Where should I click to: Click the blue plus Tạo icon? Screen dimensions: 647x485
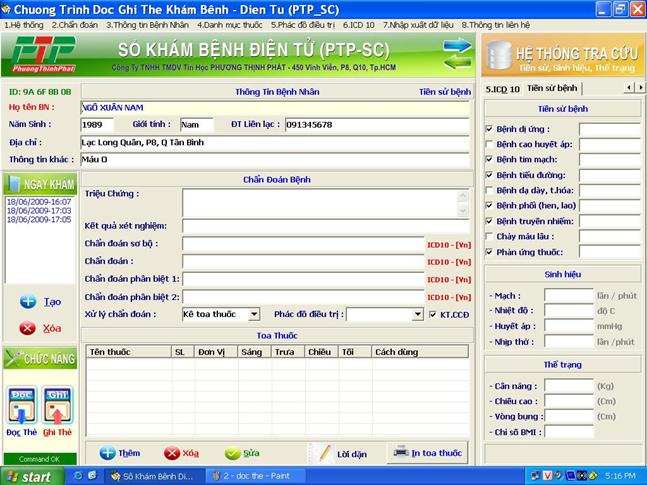(28, 301)
